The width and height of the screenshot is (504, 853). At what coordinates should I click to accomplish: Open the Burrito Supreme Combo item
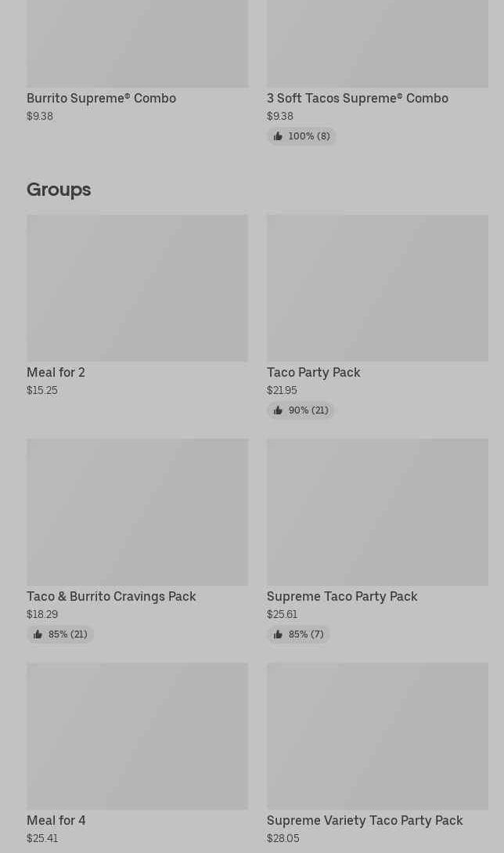tap(101, 98)
